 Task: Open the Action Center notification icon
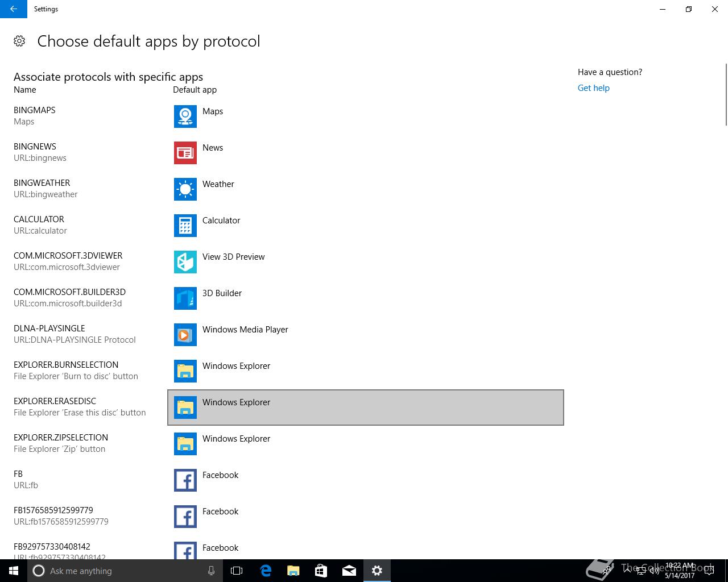pyautogui.click(x=709, y=571)
